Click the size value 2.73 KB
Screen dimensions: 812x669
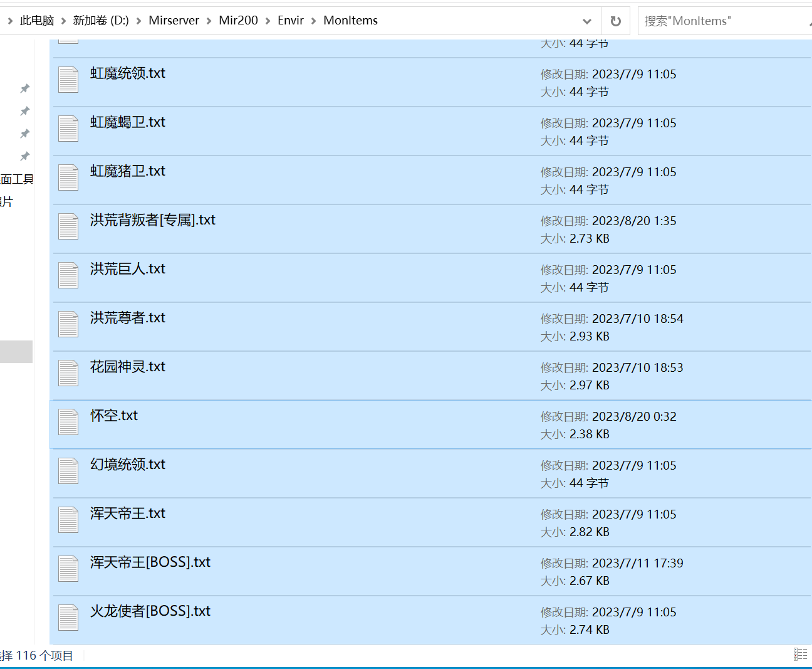(x=590, y=238)
